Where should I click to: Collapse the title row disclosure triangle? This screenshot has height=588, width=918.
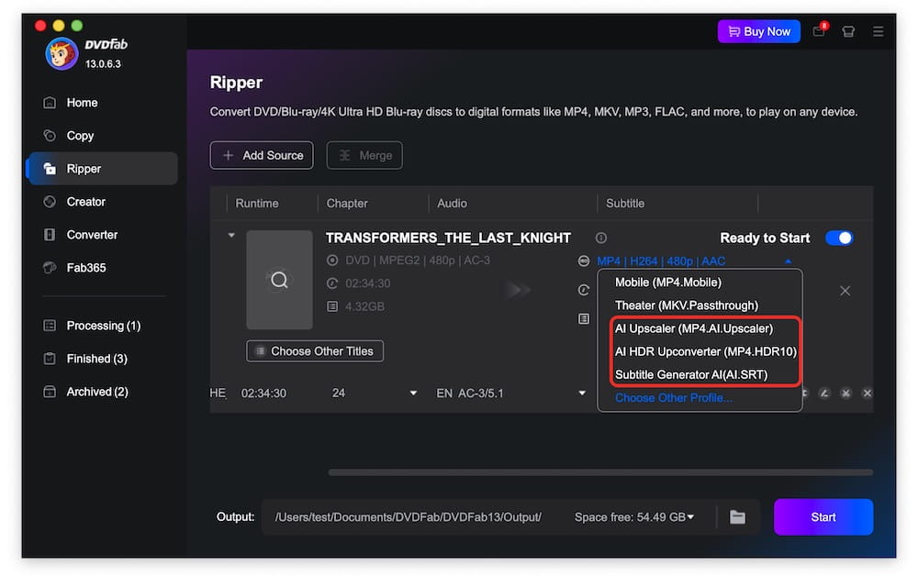click(x=231, y=235)
